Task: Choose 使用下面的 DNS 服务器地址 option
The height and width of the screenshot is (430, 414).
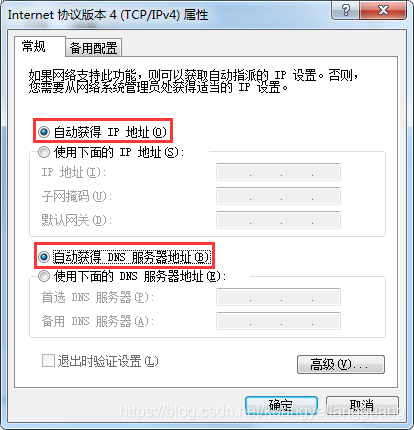Action: click(x=44, y=276)
